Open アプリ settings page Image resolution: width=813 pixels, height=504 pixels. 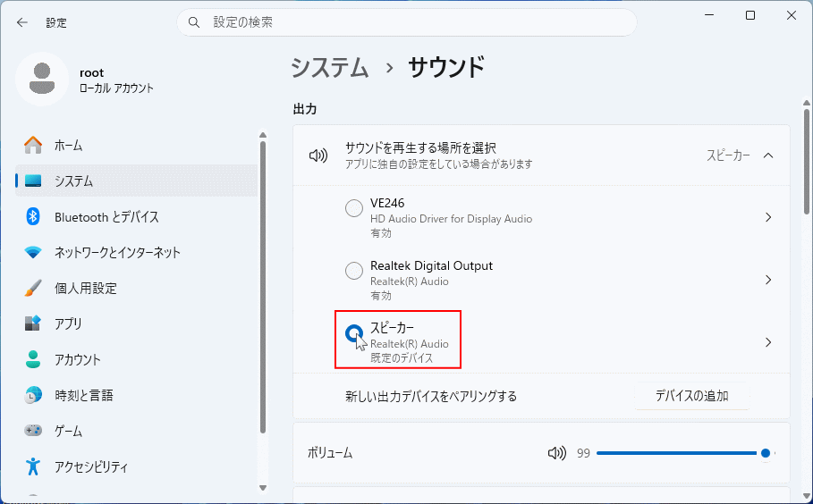[136, 323]
